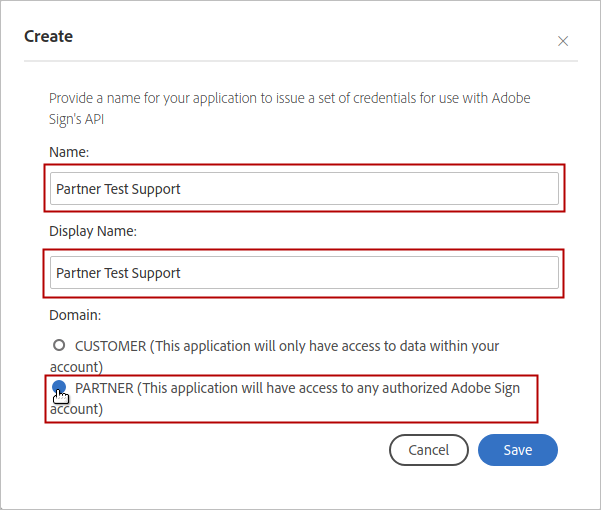Click the word "Partner" in the Display Name field
The height and width of the screenshot is (510, 601).
pos(78,273)
